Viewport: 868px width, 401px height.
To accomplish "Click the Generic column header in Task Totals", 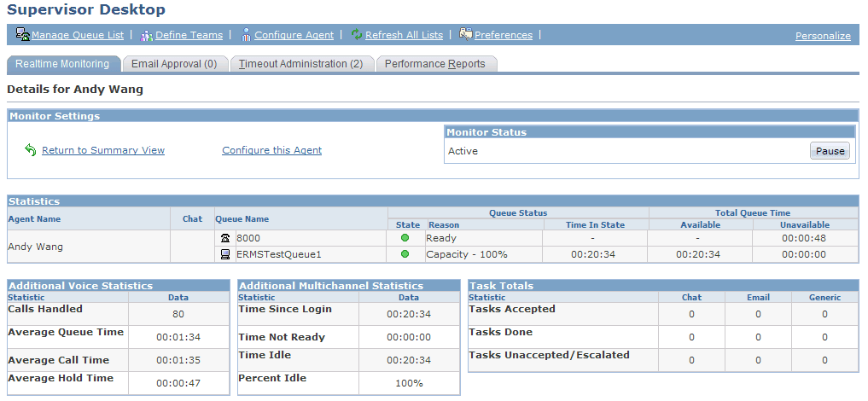I will click(824, 297).
